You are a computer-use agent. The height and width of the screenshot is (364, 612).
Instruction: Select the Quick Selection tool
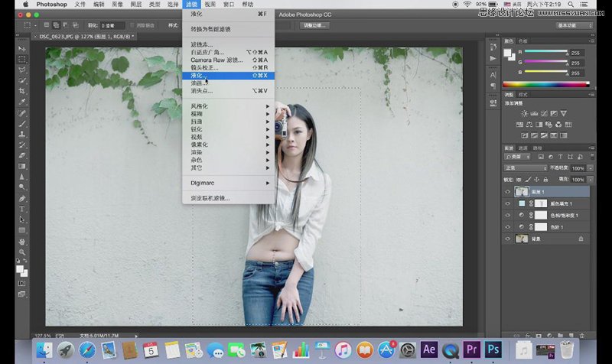pyautogui.click(x=22, y=80)
